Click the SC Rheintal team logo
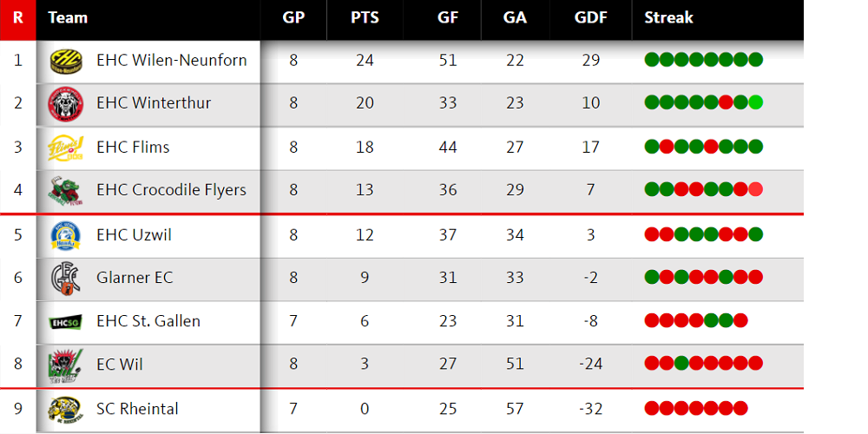The height and width of the screenshot is (434, 868). coord(65,409)
